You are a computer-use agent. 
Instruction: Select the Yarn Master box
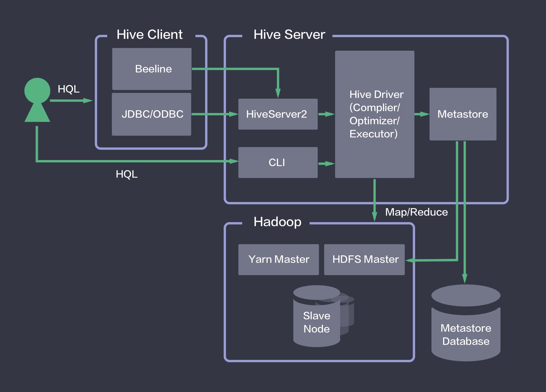(279, 260)
